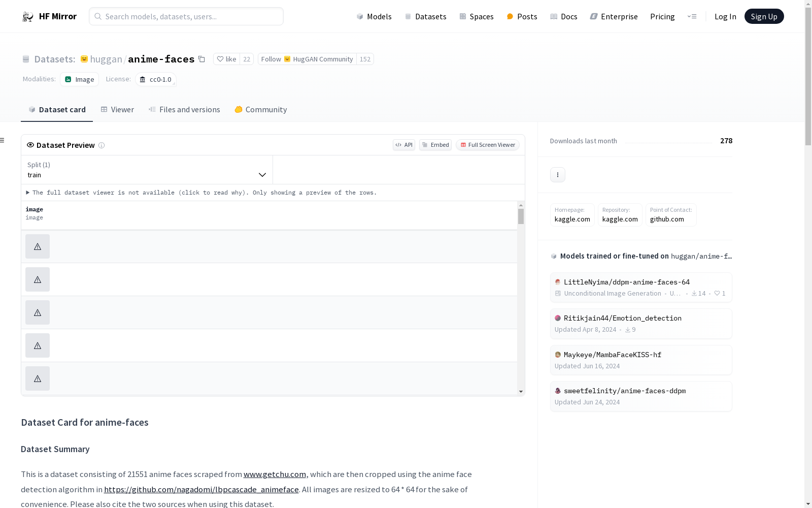Switch to Files and versions tab
Image resolution: width=812 pixels, height=508 pixels.
tap(184, 110)
